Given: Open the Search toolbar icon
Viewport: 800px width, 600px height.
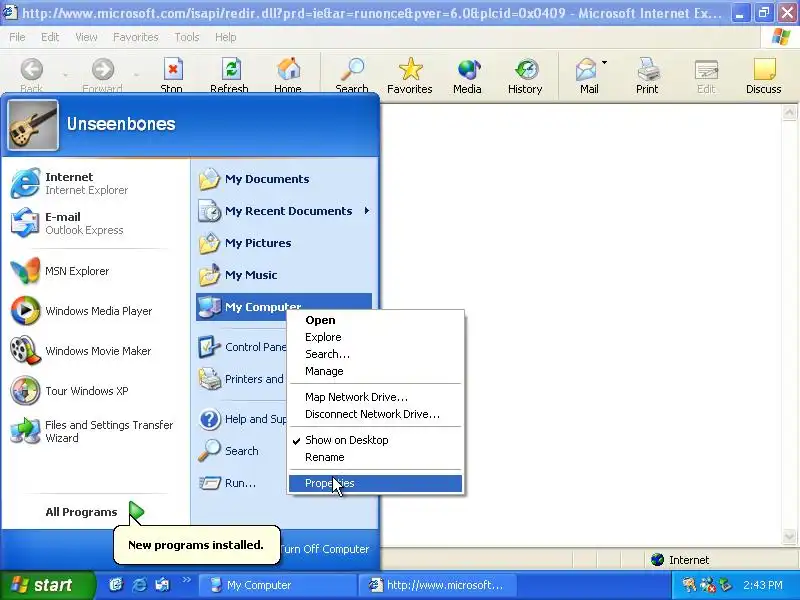Looking at the screenshot, I should pos(353,70).
